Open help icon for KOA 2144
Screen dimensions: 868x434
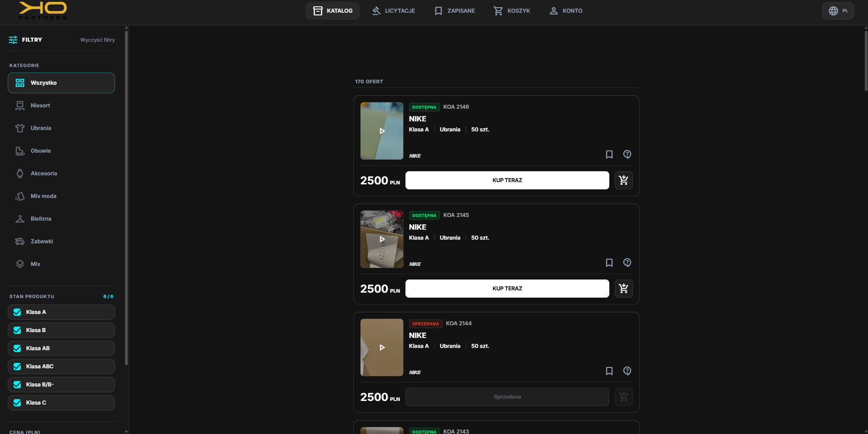(627, 371)
